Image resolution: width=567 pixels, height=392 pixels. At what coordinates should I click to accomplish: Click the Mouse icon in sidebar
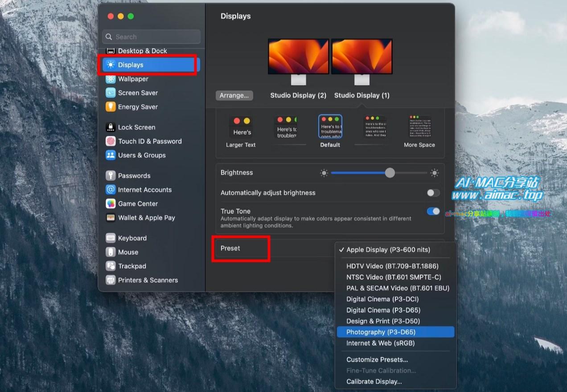point(111,252)
